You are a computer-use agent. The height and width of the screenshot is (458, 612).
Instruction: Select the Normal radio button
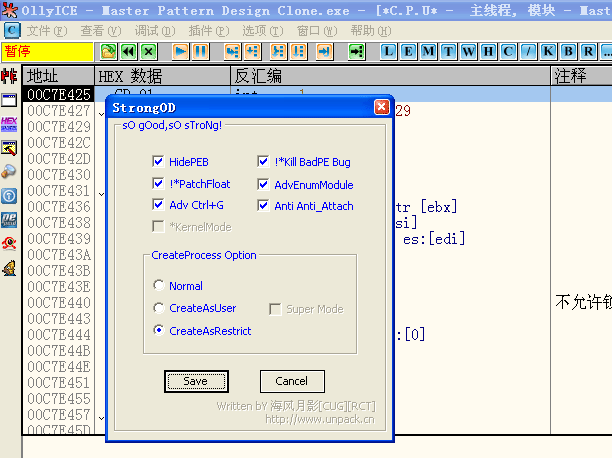point(158,285)
